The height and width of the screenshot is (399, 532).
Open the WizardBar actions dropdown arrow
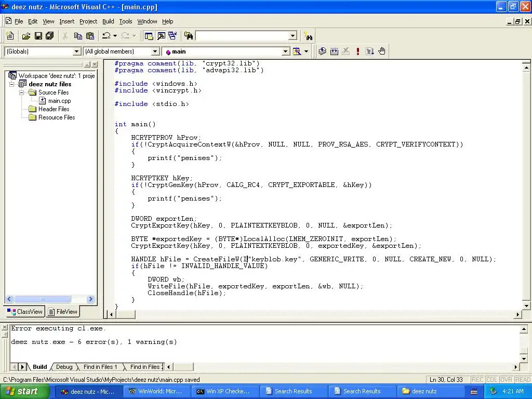click(306, 51)
